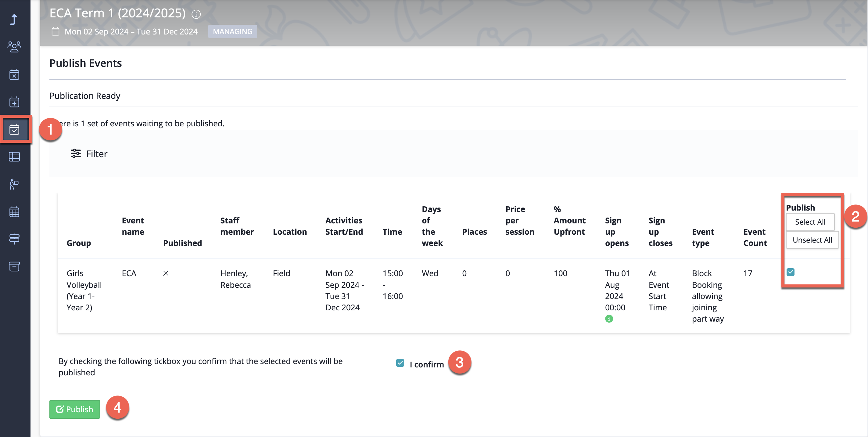Click the MANAGING status badge
Image resolution: width=868 pixels, height=437 pixels.
pyautogui.click(x=232, y=31)
